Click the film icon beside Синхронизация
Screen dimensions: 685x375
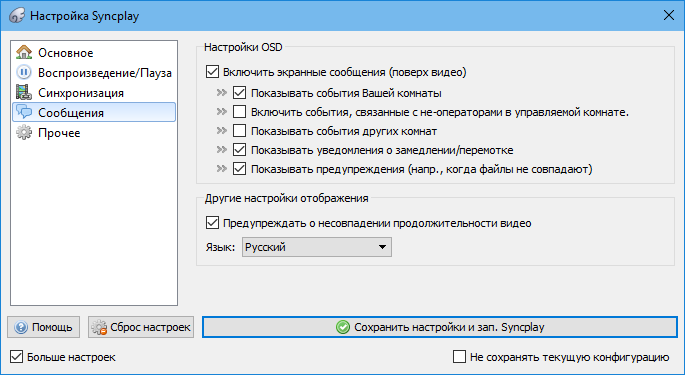tap(24, 92)
